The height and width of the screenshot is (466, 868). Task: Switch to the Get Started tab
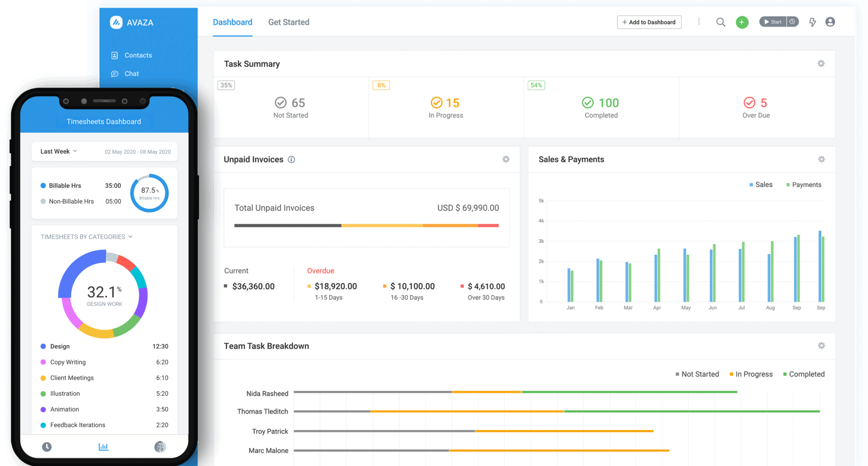click(x=289, y=22)
